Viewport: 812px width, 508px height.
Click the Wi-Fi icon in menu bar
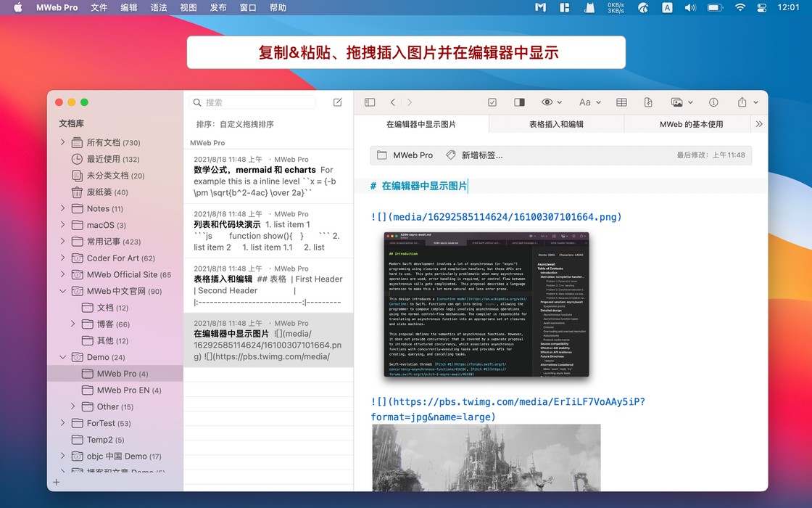coord(740,7)
